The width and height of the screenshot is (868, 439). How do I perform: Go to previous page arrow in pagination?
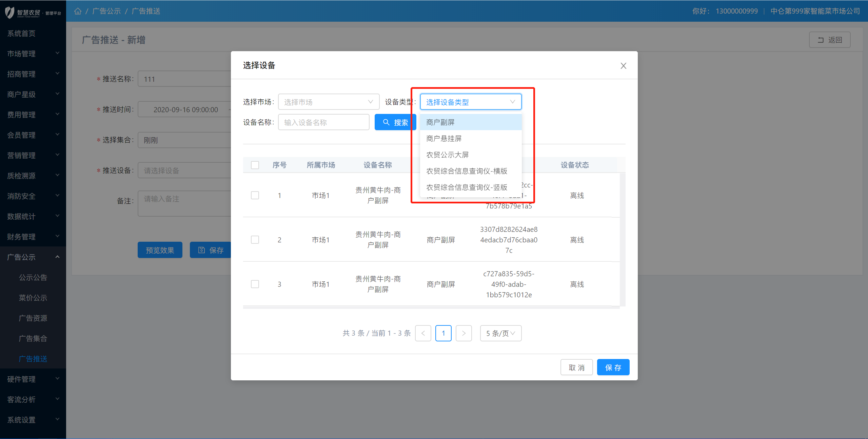[423, 333]
